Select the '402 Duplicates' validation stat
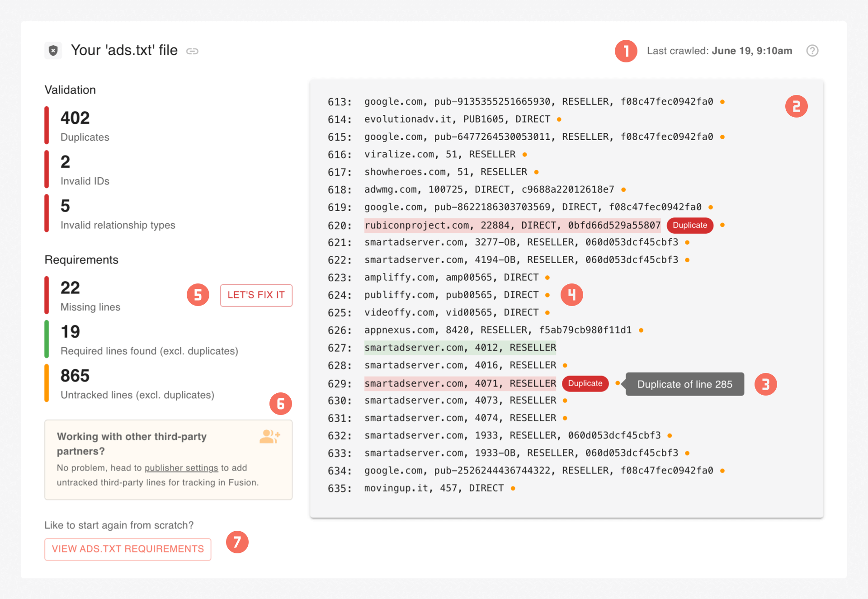The image size is (868, 599). click(x=85, y=126)
